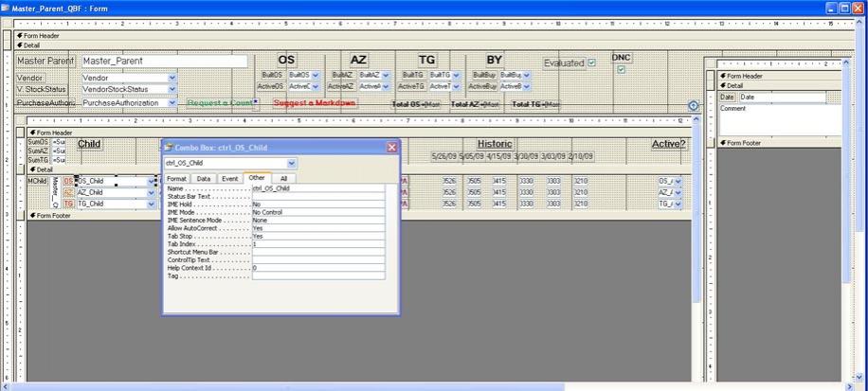Click the TG label icon beside TG_Child
This screenshot has width=868, height=391.
68,204
